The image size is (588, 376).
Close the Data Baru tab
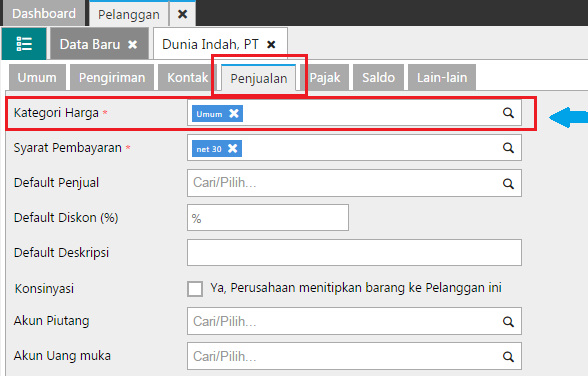click(132, 45)
